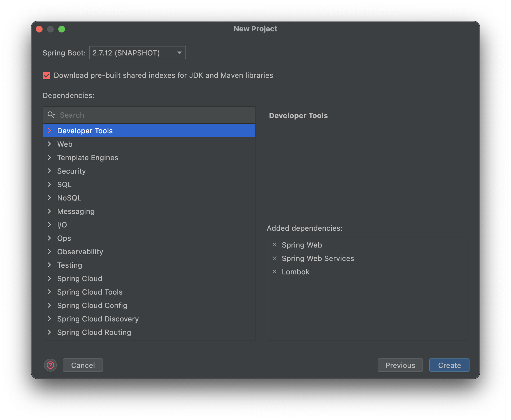Expand the Spring Cloud Routing chevron
The height and width of the screenshot is (420, 511).
tap(50, 332)
